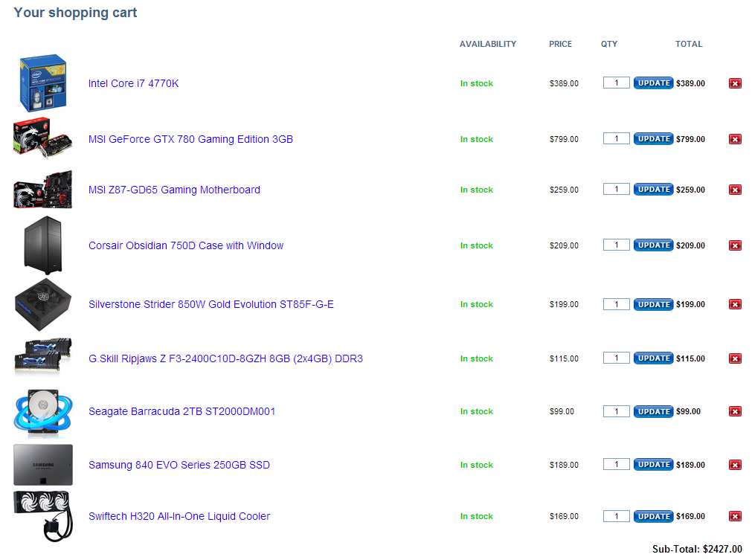Update quantity for Seagate Barracuda 2TB
Image resolution: width=752 pixels, height=560 pixels.
(653, 411)
